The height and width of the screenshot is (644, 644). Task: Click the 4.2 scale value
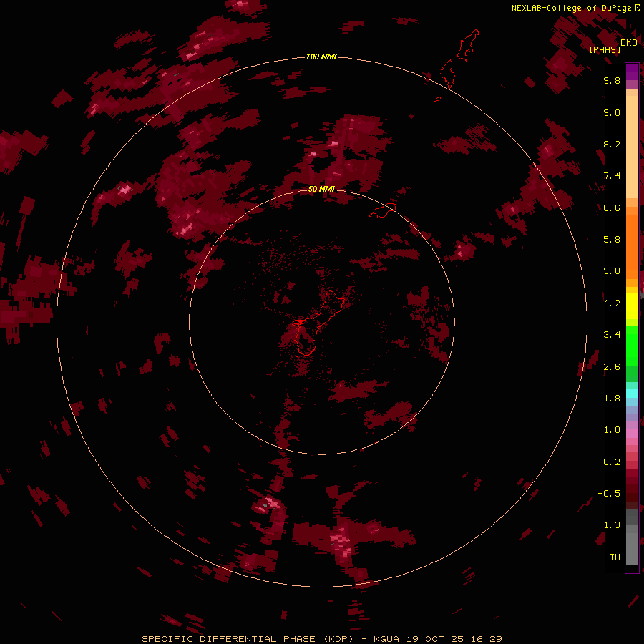coord(612,303)
